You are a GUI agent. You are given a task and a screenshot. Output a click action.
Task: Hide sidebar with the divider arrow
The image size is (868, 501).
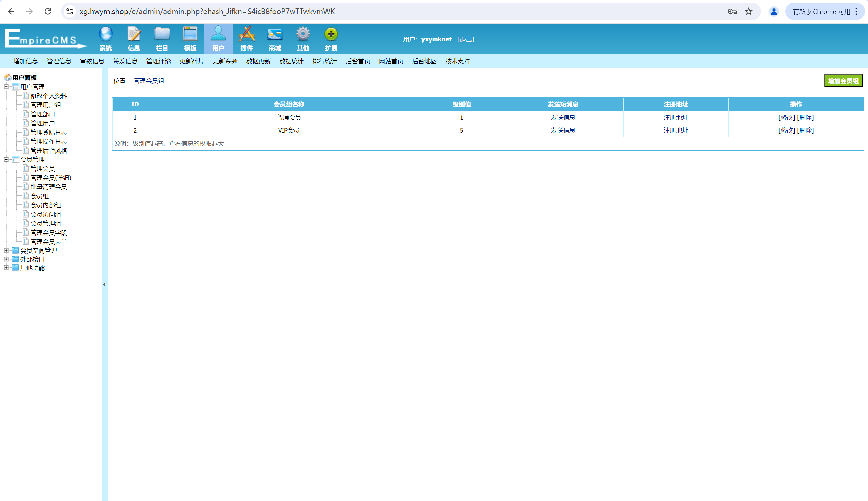pos(104,284)
